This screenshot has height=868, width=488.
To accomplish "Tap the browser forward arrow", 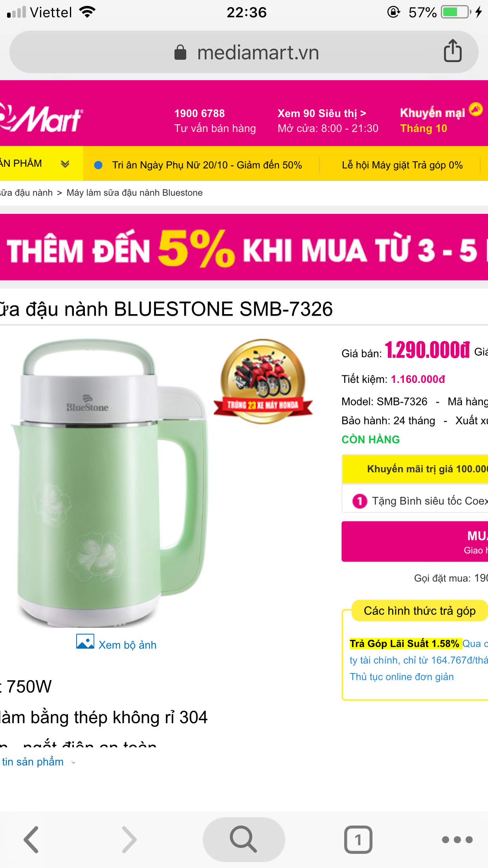I will click(x=129, y=840).
